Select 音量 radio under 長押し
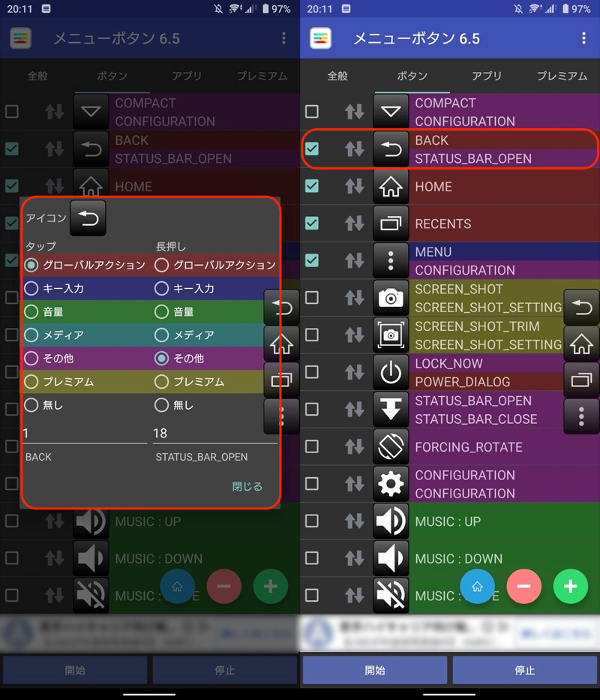600x700 pixels. tap(161, 311)
